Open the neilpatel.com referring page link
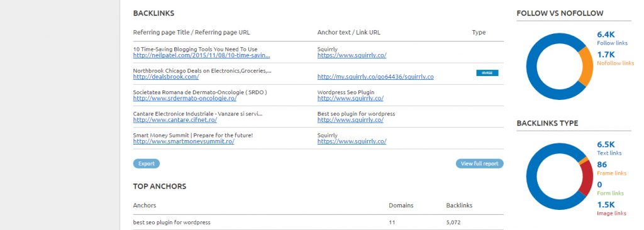 201,55
